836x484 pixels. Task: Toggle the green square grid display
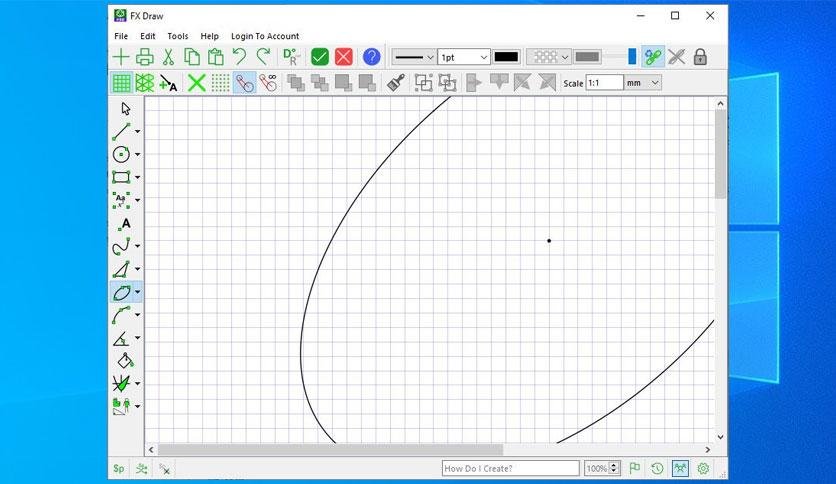pyautogui.click(x=122, y=83)
